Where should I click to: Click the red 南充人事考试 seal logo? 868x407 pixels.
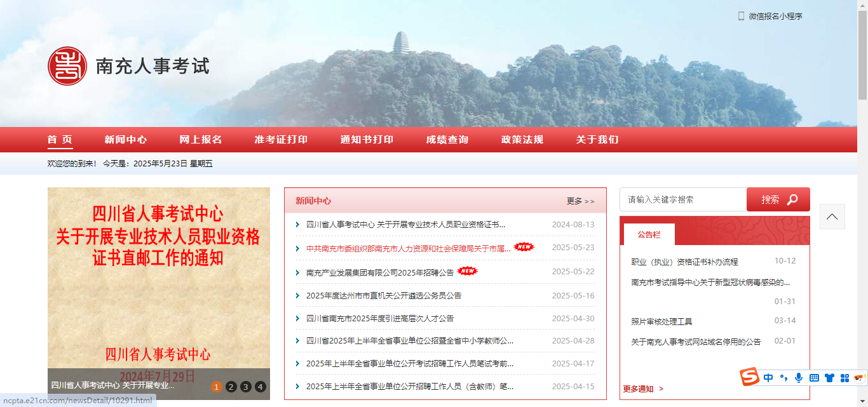click(67, 66)
